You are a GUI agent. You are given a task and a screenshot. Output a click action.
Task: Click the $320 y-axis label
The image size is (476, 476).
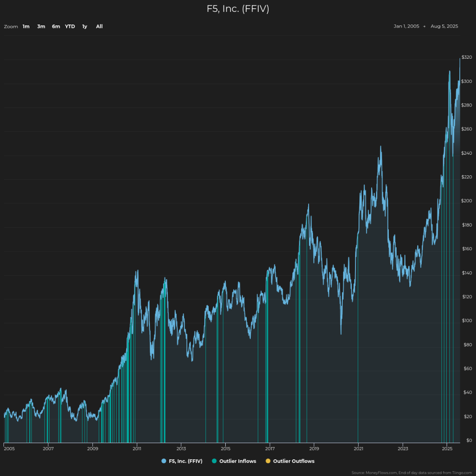[467, 57]
